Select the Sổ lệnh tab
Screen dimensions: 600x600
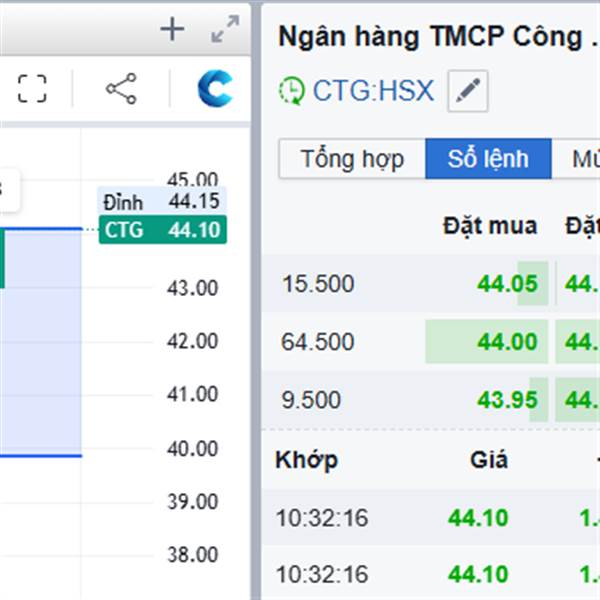(x=488, y=159)
